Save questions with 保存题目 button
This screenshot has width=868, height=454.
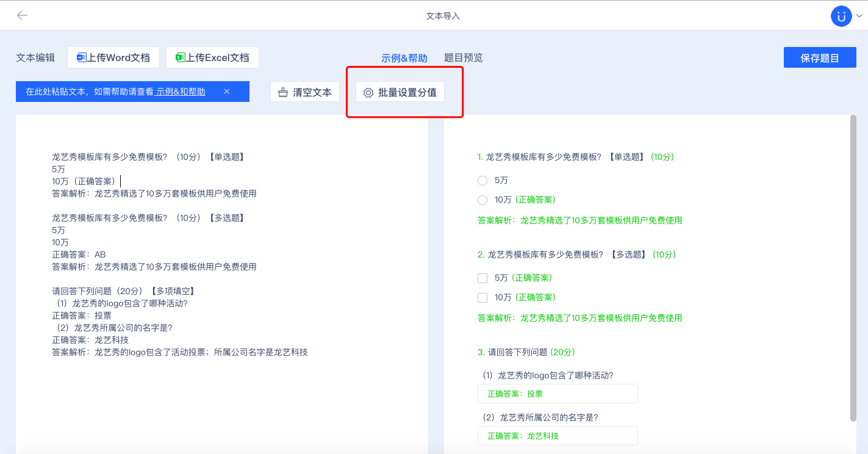pyautogui.click(x=820, y=58)
